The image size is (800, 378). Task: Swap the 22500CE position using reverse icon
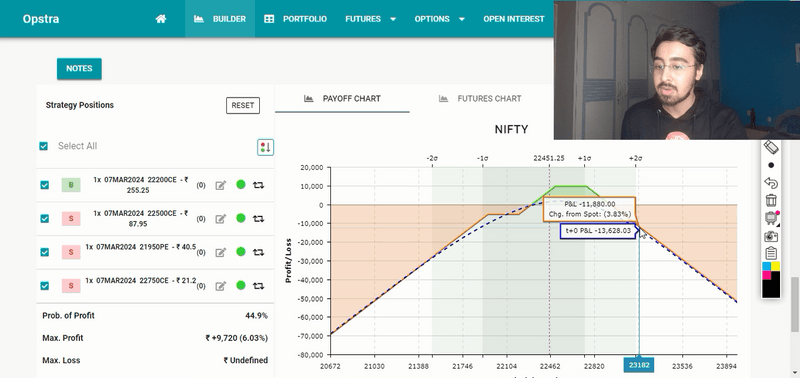[259, 218]
